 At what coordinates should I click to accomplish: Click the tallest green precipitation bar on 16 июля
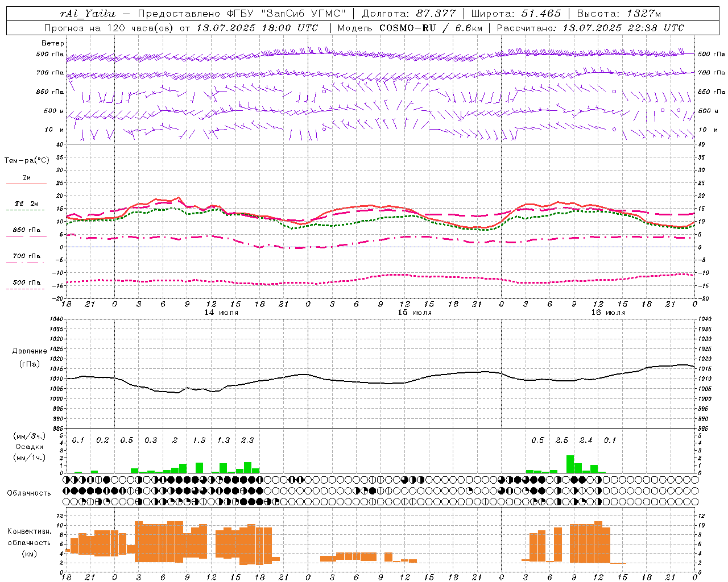(570, 464)
